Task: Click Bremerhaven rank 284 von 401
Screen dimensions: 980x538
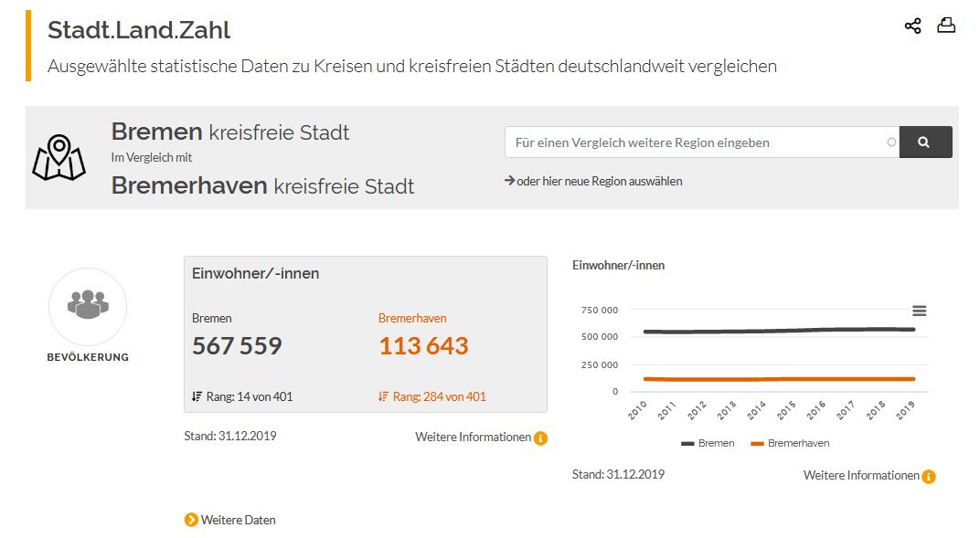Action: click(439, 396)
